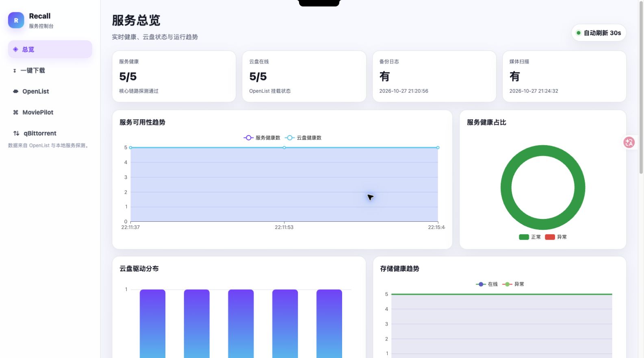Toggle the 异常 series in 存储健康趋势
The image size is (644, 358).
[x=513, y=284]
